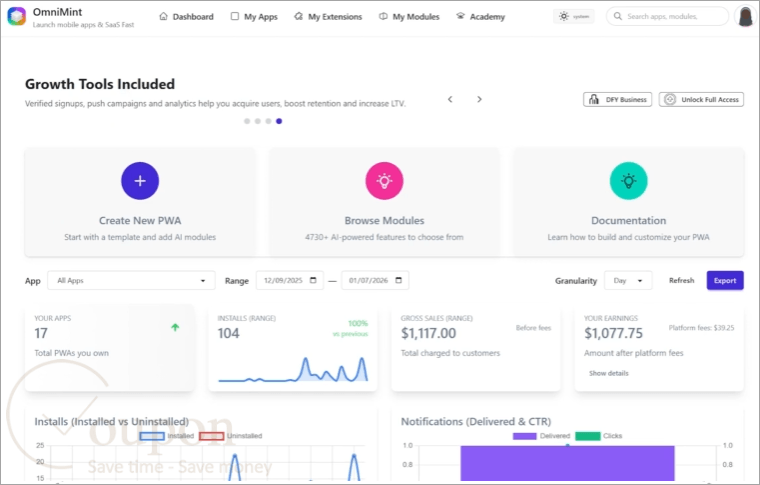Toggle the Clicks legend series
This screenshot has width=760, height=485.
pyautogui.click(x=598, y=436)
